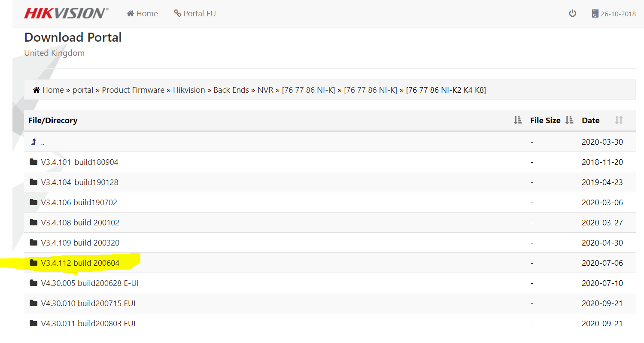Go to Product Firmware breadcrumb
The height and width of the screenshot is (343, 644).
tap(133, 90)
